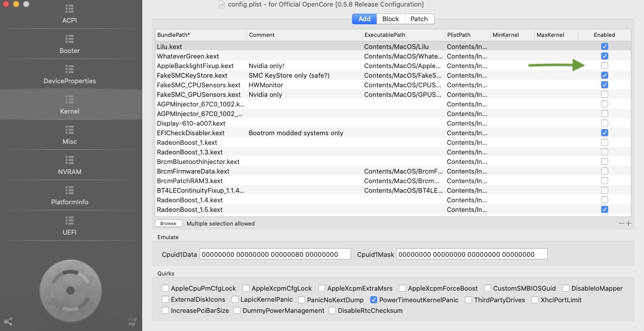
Task: Enable CustomSMBIOSGuid quirk
Action: [x=488, y=289]
